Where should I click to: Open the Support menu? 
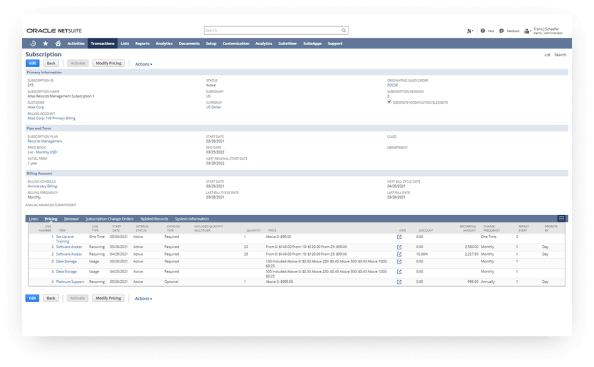point(335,44)
